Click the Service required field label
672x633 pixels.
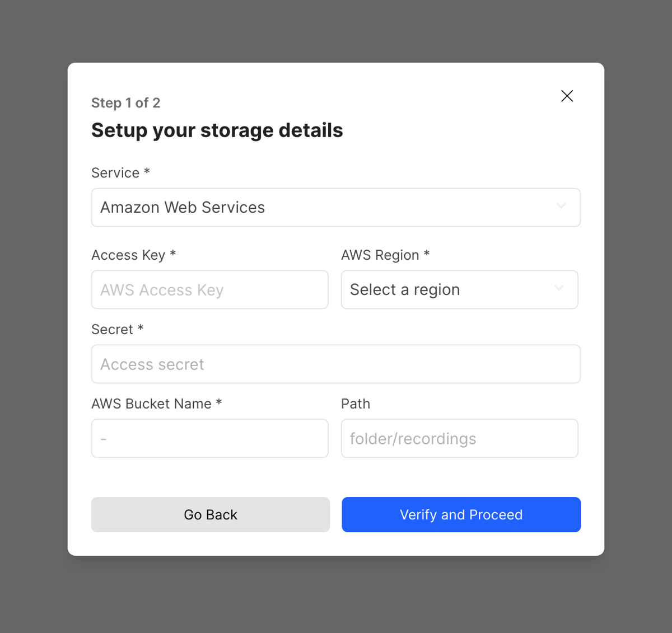coord(120,172)
